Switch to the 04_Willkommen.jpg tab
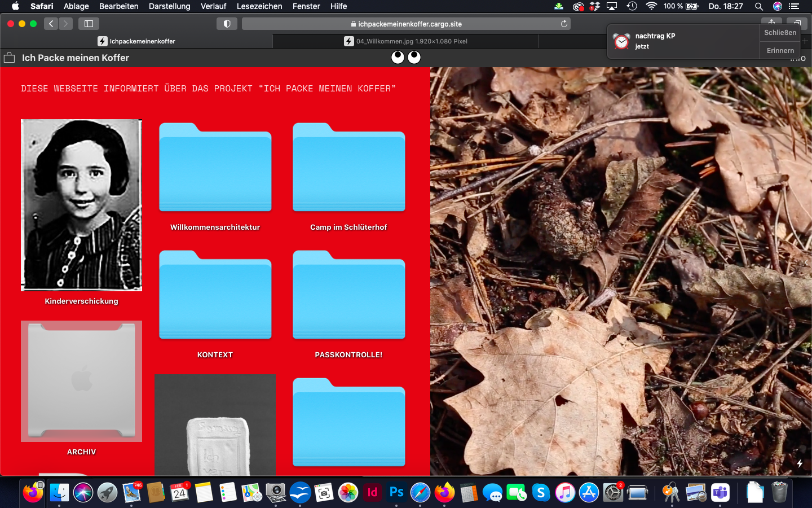This screenshot has height=508, width=812. [406, 41]
